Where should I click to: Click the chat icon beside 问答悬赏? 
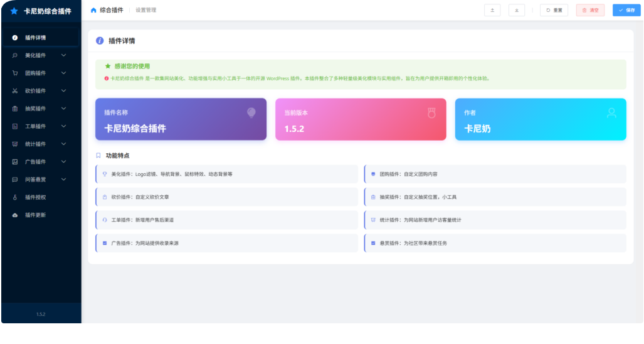tap(15, 179)
